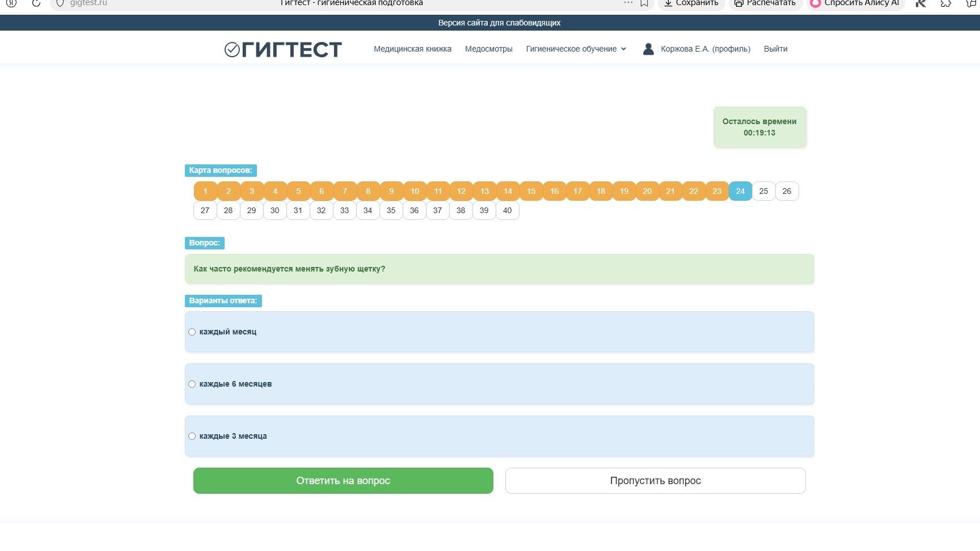The height and width of the screenshot is (551, 980).
Task: Choose the radio option каждые 3 месяца
Action: [x=192, y=436]
